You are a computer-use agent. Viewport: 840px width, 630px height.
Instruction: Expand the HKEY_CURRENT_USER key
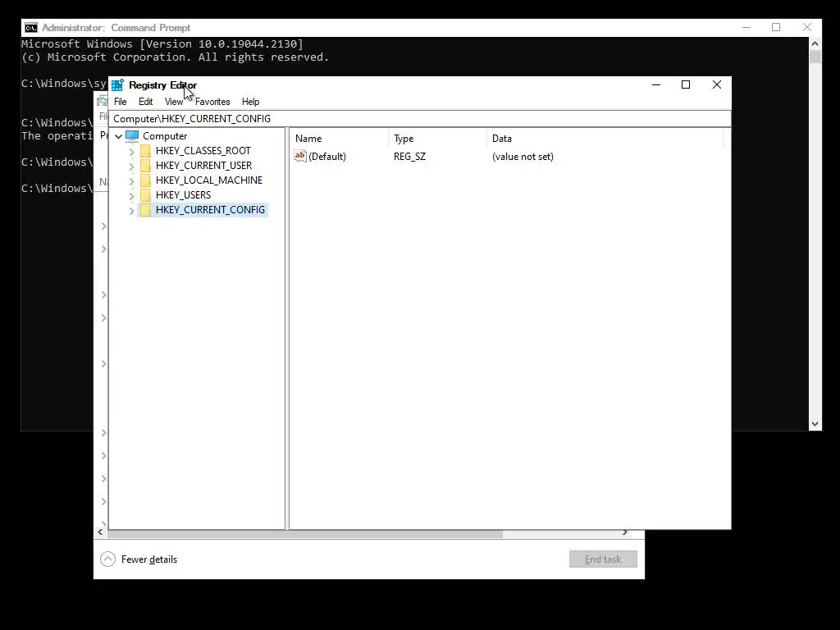pyautogui.click(x=132, y=167)
